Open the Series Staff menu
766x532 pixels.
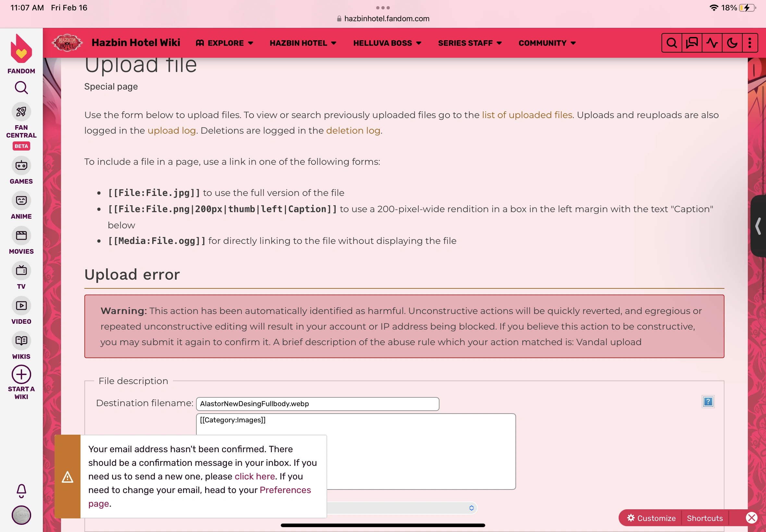(470, 43)
